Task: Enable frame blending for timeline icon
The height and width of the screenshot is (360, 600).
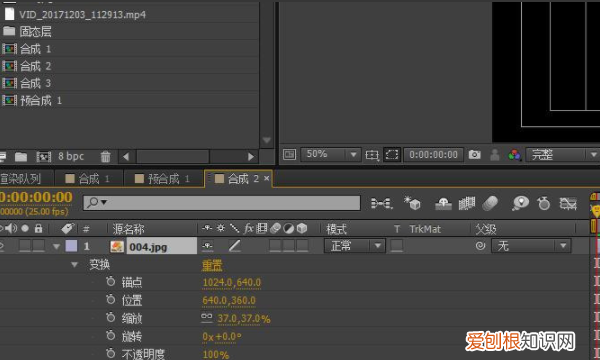Action: [466, 203]
